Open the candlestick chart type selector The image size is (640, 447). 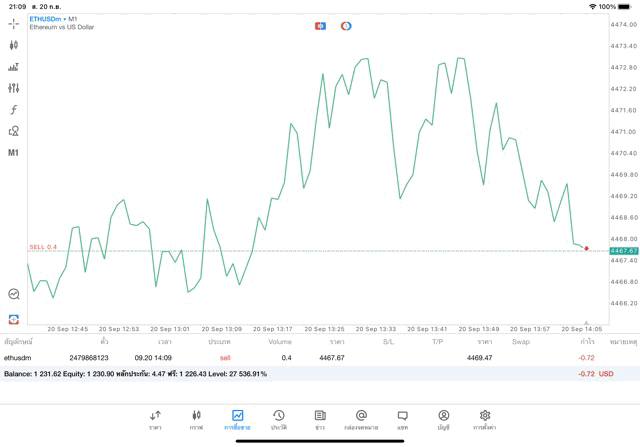(13, 45)
